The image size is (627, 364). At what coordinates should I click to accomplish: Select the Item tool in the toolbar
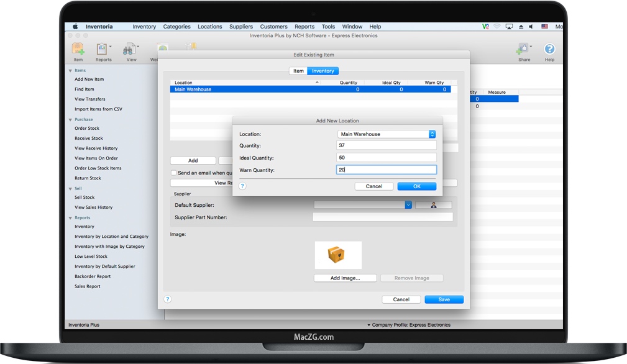(x=77, y=51)
